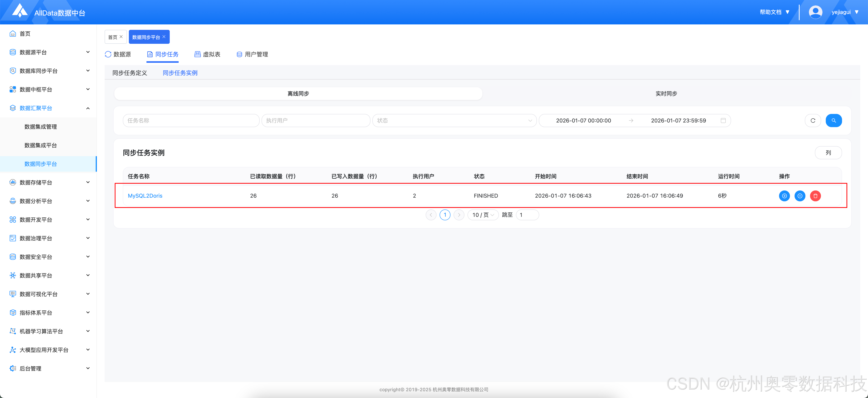Click the run icon for MySQL2Doris
This screenshot has width=868, height=398.
784,196
